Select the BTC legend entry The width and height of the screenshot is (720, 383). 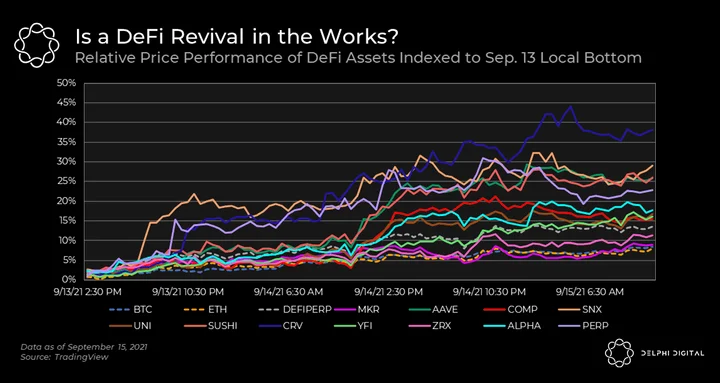pyautogui.click(x=130, y=310)
